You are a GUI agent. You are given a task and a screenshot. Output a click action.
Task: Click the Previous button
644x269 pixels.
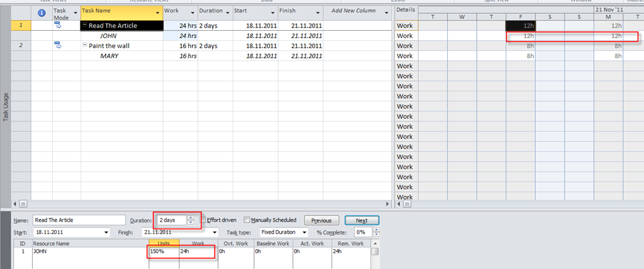coord(321,220)
